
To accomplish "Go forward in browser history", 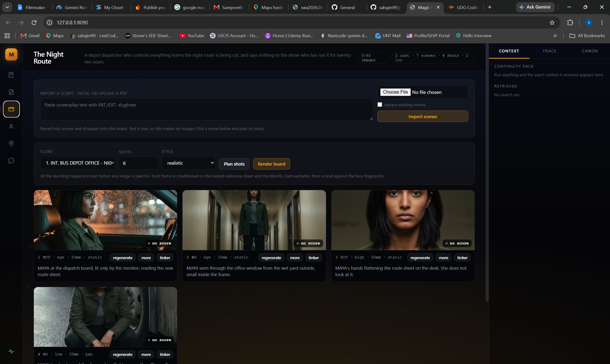I will pos(21,23).
